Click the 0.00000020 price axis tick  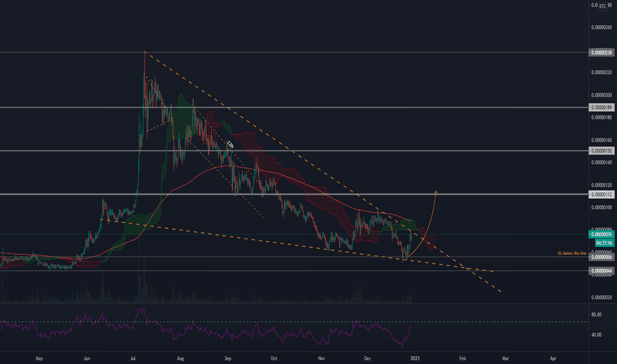coord(602,298)
